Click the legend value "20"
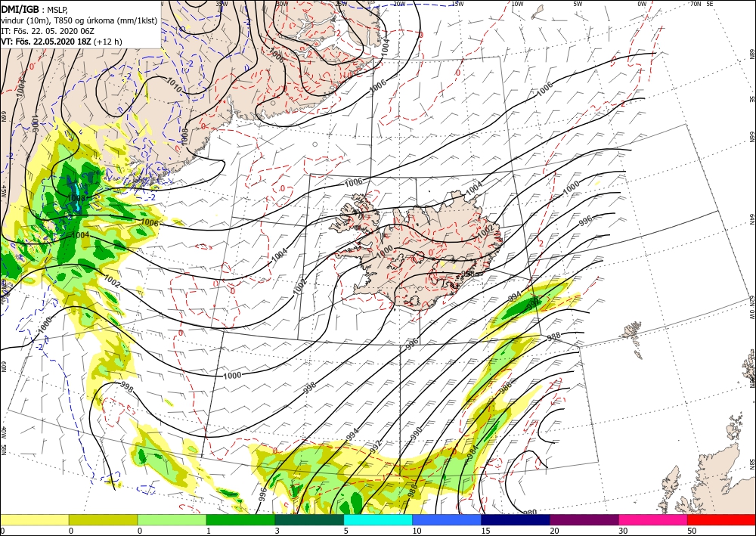Image resolution: width=756 pixels, height=536 pixels. pos(554,531)
